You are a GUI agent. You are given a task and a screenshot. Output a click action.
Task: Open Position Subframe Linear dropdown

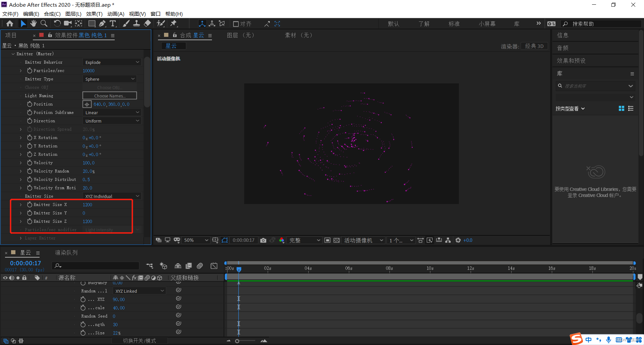coord(112,113)
